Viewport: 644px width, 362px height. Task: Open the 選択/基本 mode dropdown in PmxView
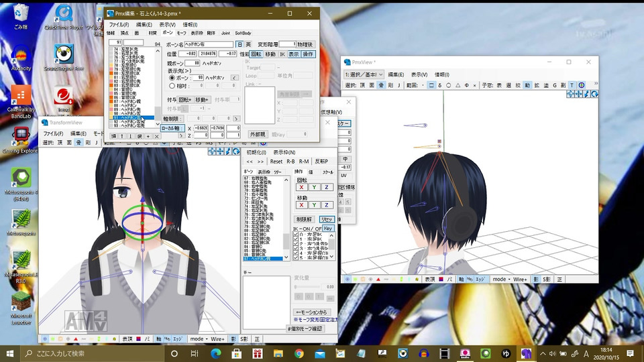pyautogui.click(x=364, y=74)
